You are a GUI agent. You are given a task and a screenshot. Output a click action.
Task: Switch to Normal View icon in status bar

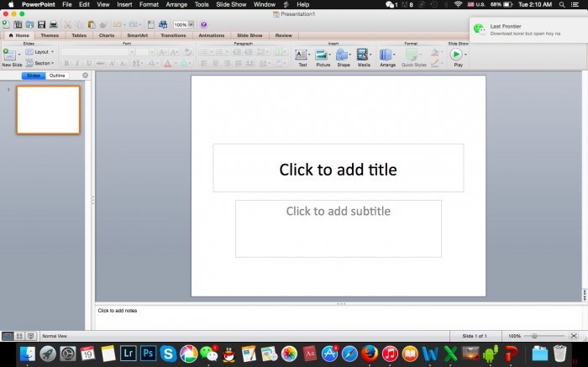8,336
